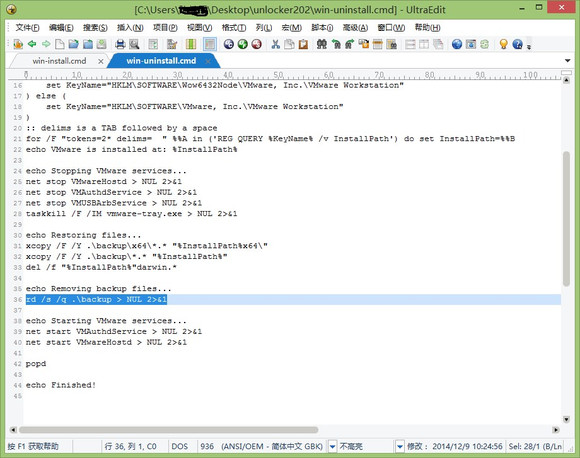Click the light bulb tip icon

(x=503, y=44)
